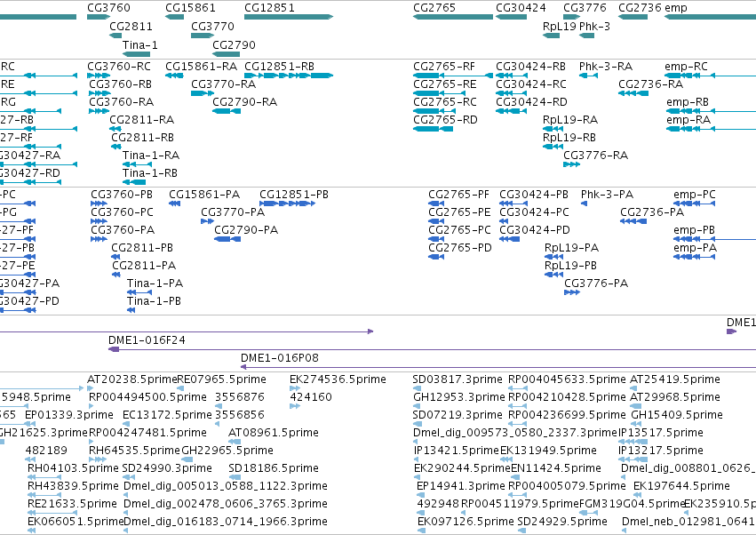Select transcript CG30424-RD
756x535 pixels.
pyautogui.click(x=531, y=102)
